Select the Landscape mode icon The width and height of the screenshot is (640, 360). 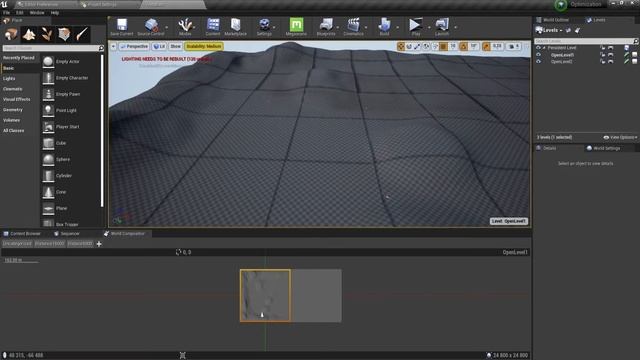[x=29, y=34]
